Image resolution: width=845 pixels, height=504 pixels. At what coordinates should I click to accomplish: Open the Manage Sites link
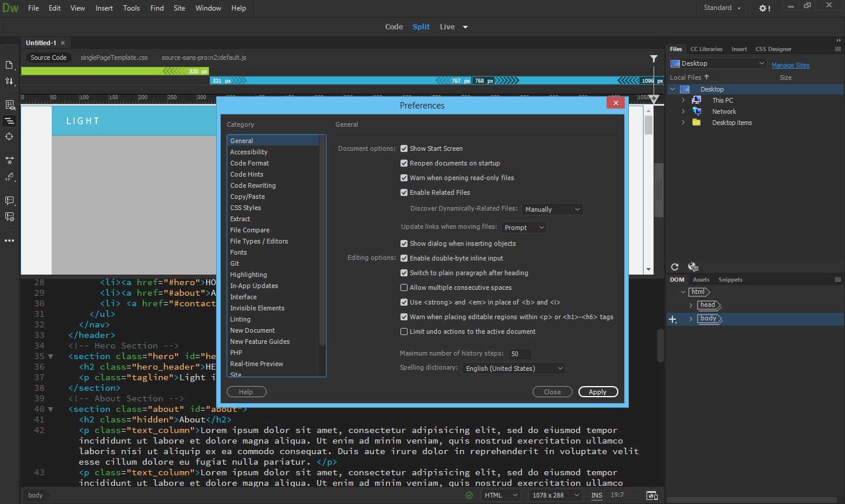point(790,65)
